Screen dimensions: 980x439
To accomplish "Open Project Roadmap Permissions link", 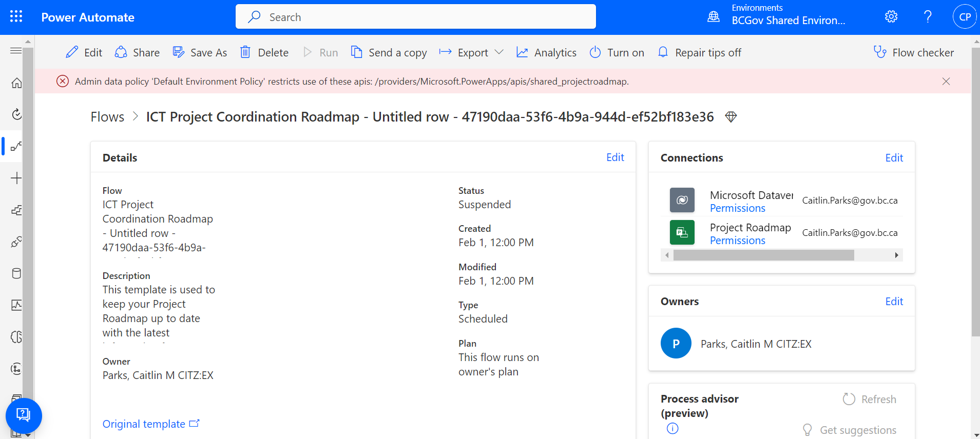I will coord(737,241).
